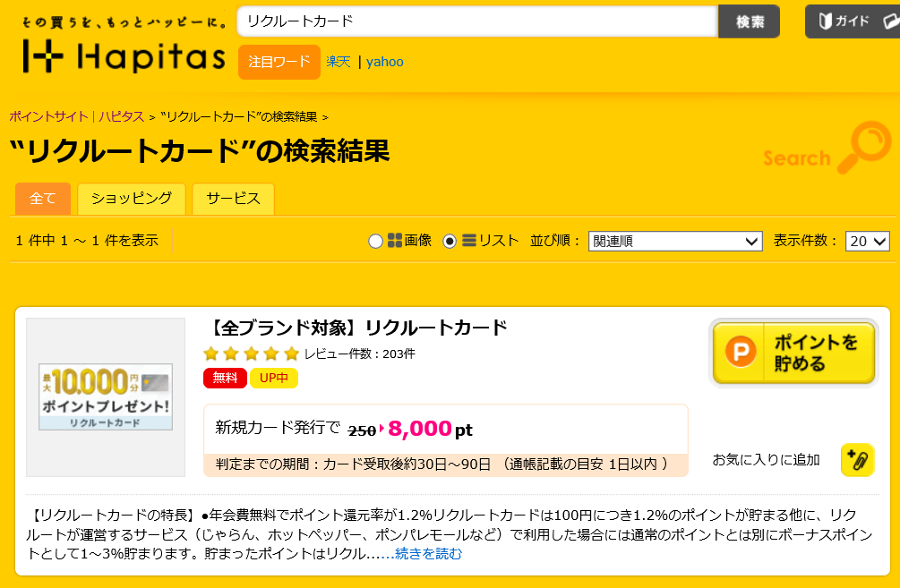
Task: Click the 判定までの期間 info text
Action: point(442,464)
